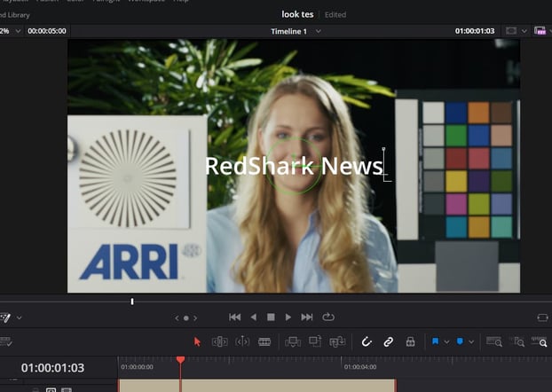Screen dimensions: 552x392
Task: Open the Timeline 1 selector dropdown
Action: click(319, 31)
